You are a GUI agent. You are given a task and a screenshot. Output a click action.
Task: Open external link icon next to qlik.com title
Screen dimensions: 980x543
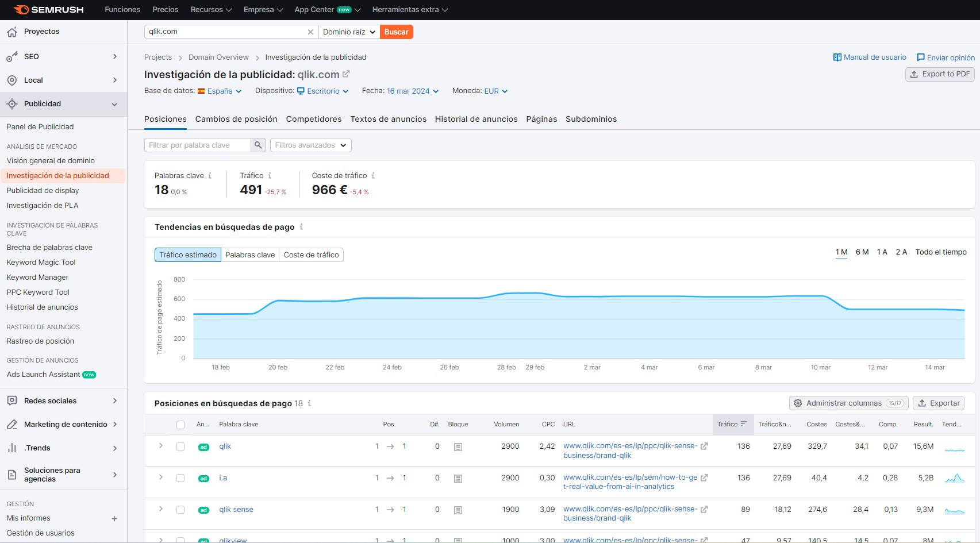[346, 74]
